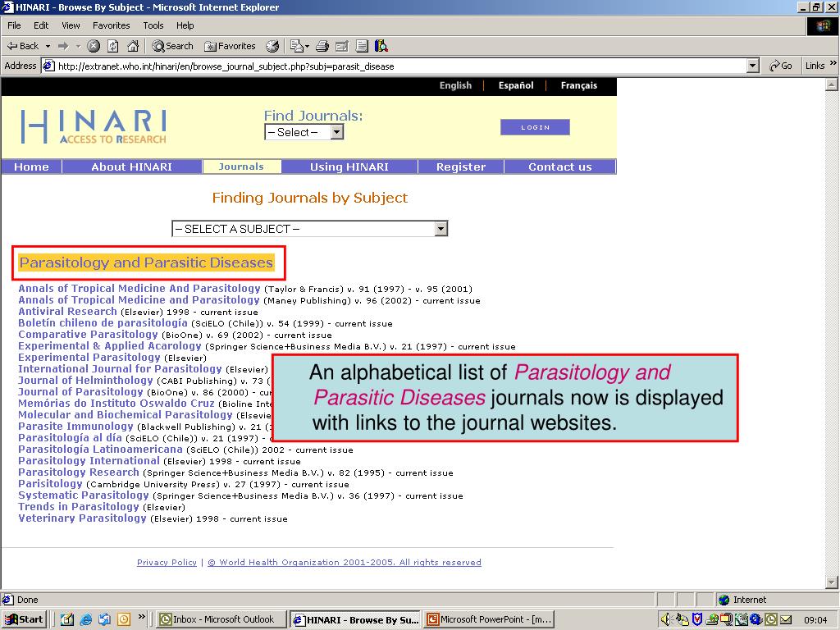
Task: Click the World Health Organization copyright link
Action: tap(345, 563)
